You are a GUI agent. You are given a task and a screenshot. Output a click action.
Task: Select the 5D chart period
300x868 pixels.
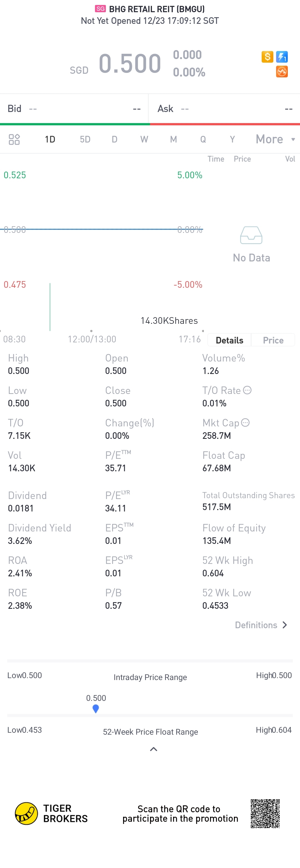click(x=85, y=139)
